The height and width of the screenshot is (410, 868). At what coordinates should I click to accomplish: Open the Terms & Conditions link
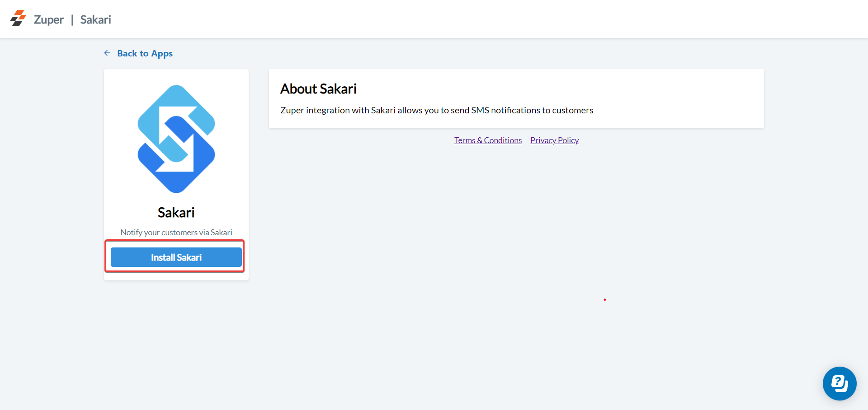click(488, 140)
